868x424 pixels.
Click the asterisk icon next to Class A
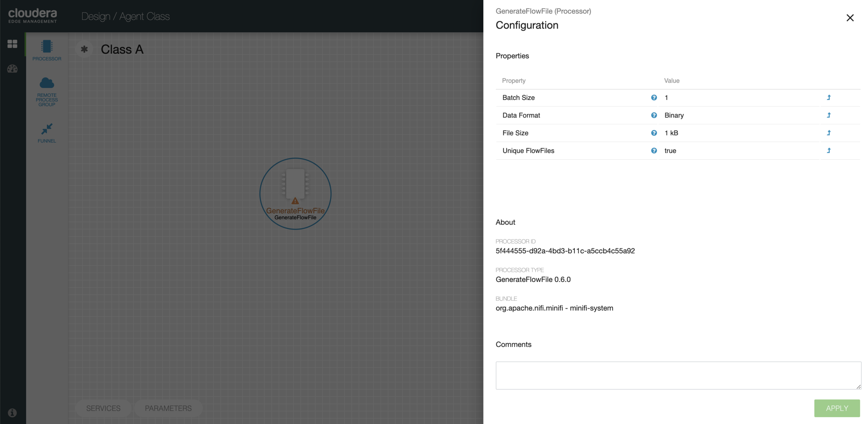[x=84, y=49]
